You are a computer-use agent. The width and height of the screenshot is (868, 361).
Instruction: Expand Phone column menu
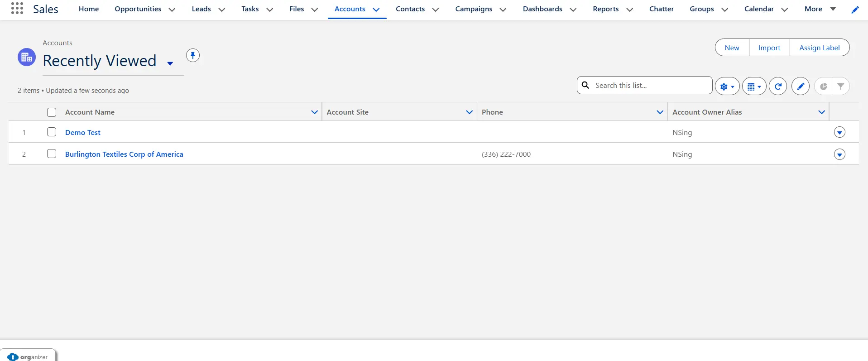660,112
